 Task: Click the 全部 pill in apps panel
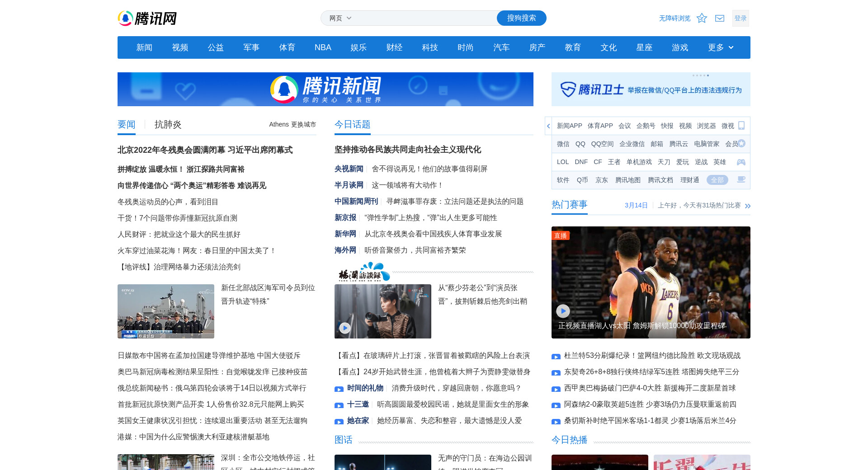717,180
